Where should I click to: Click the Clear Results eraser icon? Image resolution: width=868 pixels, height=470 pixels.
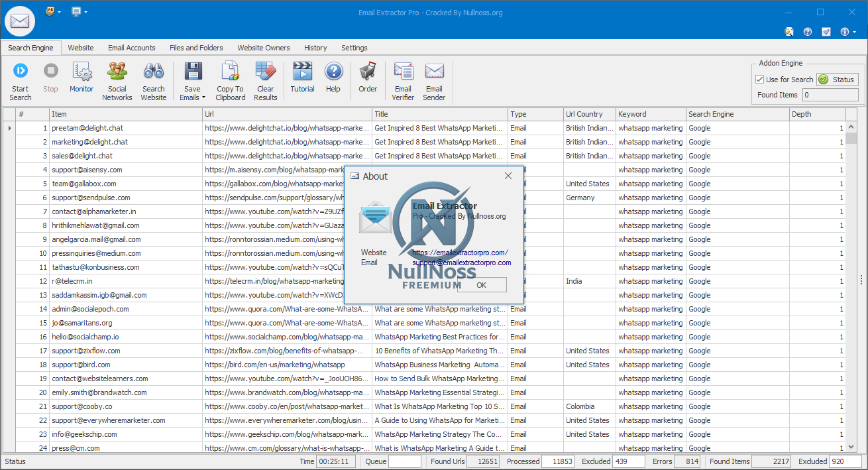[266, 71]
